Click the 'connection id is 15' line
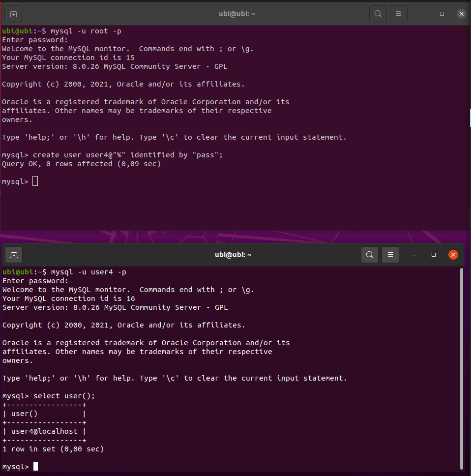 pos(68,58)
